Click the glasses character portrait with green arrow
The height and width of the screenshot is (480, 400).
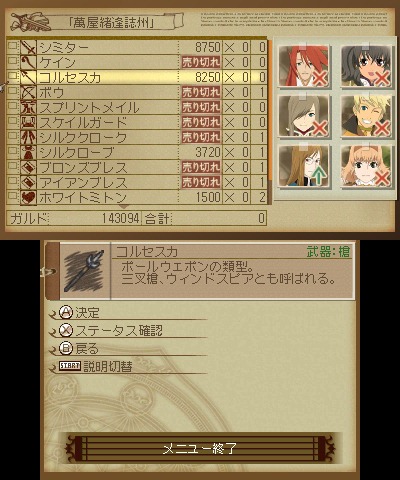[x=303, y=166]
